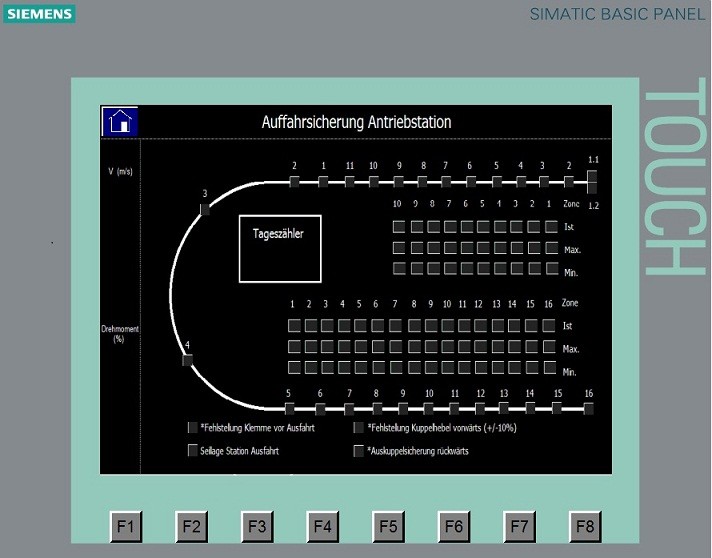The height and width of the screenshot is (558, 712).
Task: Toggle Fehlstellung Klemme vor Ausfahrt indicator
Action: (193, 428)
